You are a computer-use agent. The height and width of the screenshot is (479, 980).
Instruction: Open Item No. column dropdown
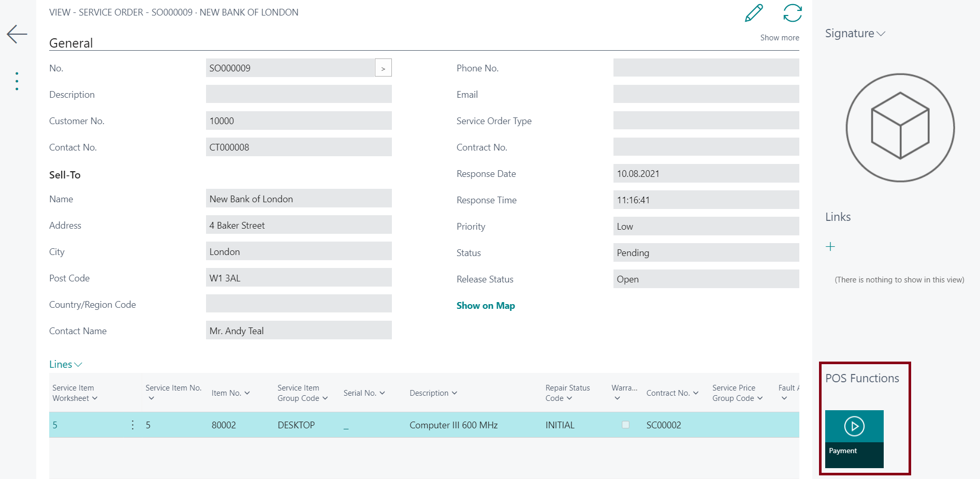click(247, 393)
